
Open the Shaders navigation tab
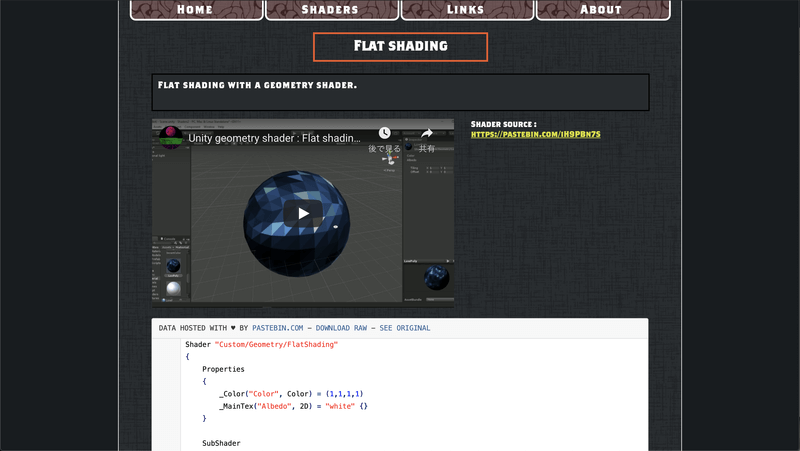coord(332,9)
